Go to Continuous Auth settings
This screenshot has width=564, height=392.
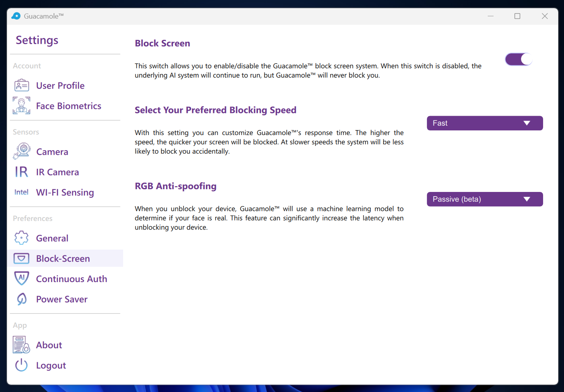[72, 279]
